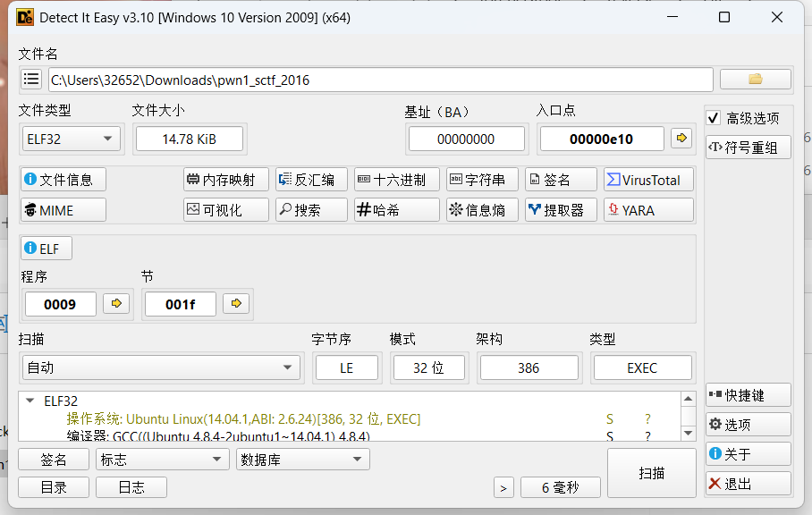Click S next to Ubuntu Linux row
The height and width of the screenshot is (515, 812).
610,418
